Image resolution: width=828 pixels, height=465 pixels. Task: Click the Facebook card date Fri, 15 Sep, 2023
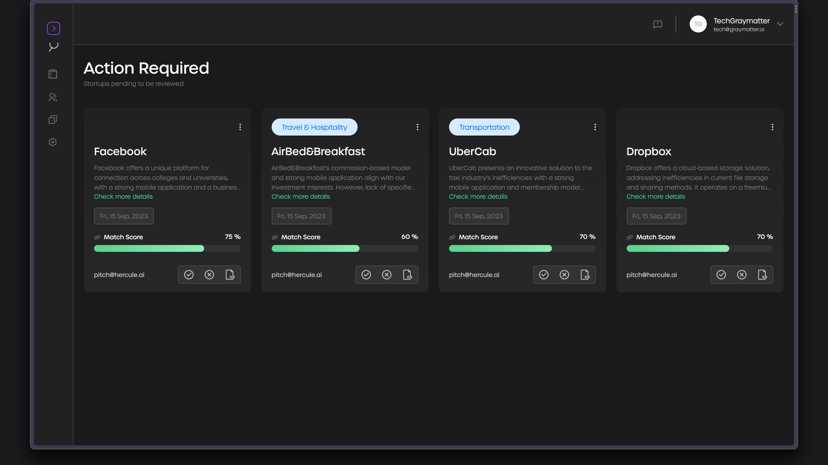coord(124,216)
